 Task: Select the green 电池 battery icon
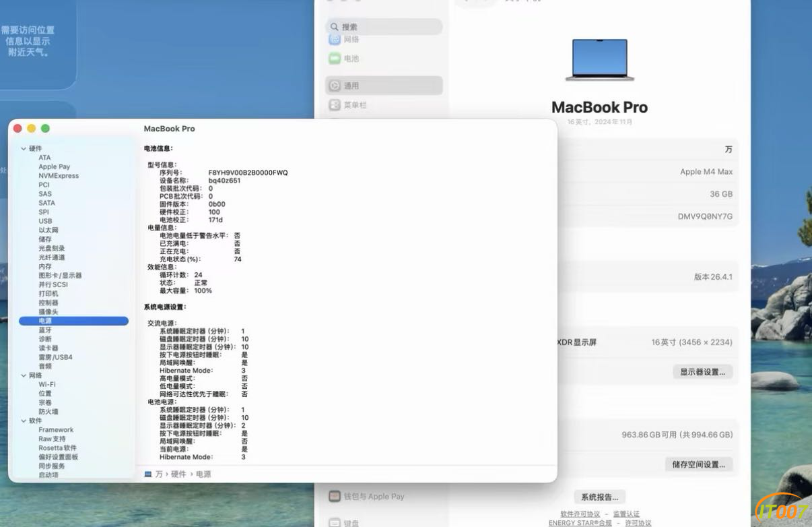tap(335, 59)
